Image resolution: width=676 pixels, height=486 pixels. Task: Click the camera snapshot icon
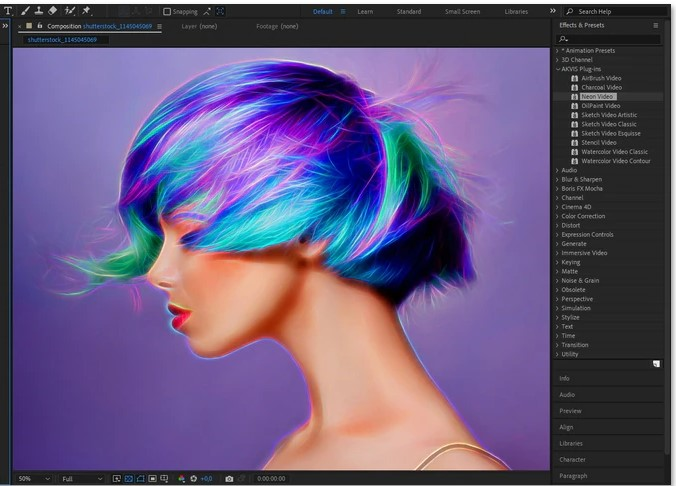click(230, 479)
